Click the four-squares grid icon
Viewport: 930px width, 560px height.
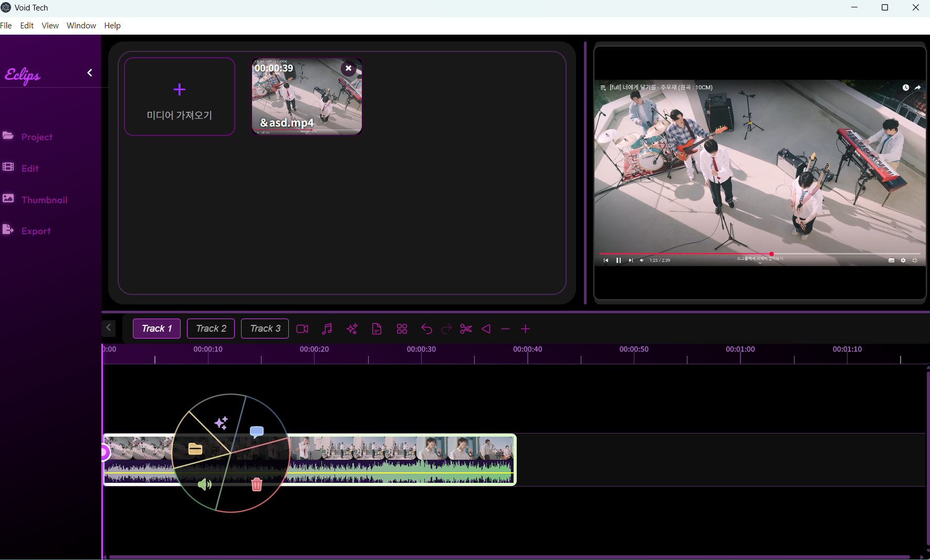point(402,329)
